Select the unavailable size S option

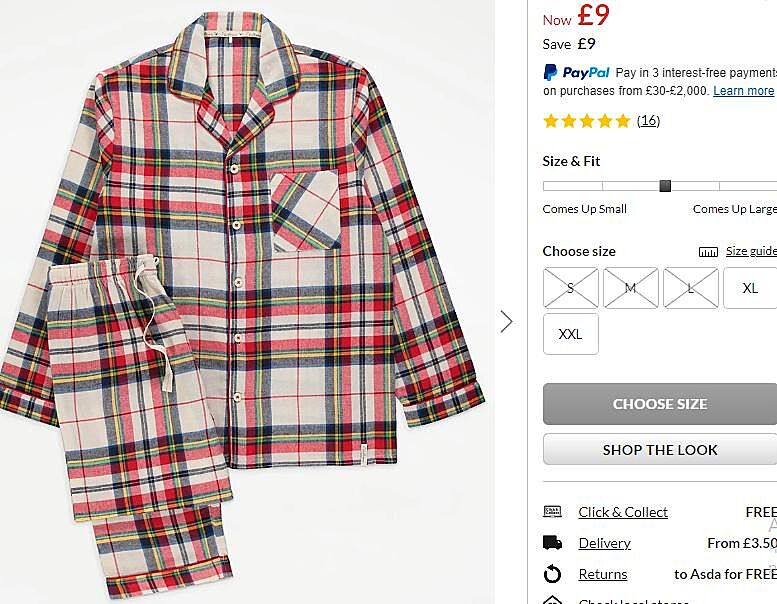570,288
